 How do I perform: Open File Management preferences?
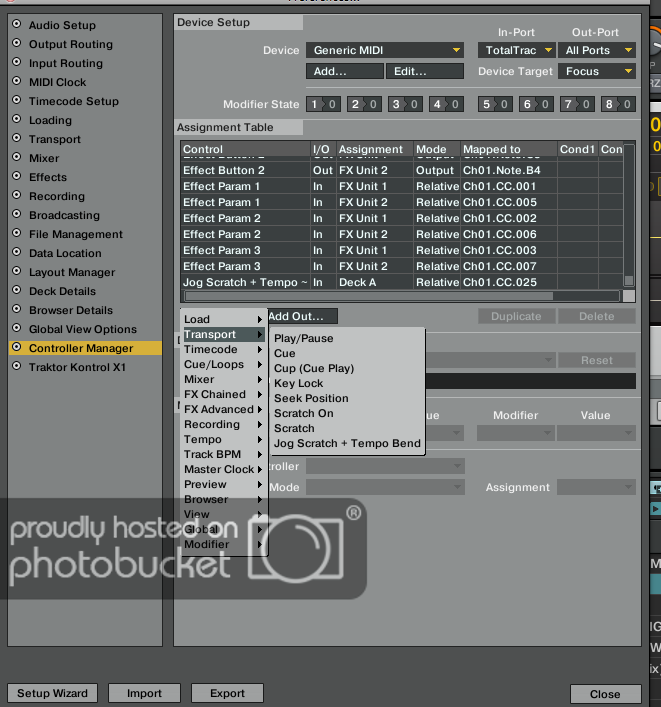76,234
